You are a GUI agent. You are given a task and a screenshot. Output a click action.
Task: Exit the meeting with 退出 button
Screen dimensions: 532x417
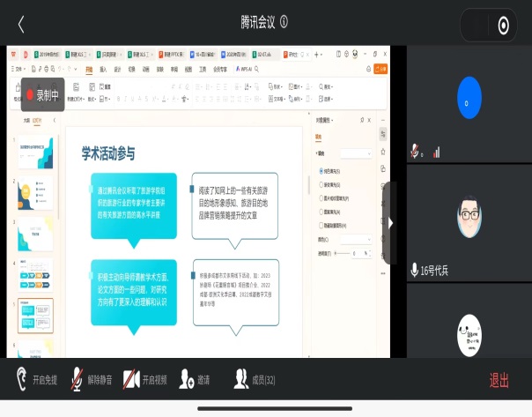point(499,380)
